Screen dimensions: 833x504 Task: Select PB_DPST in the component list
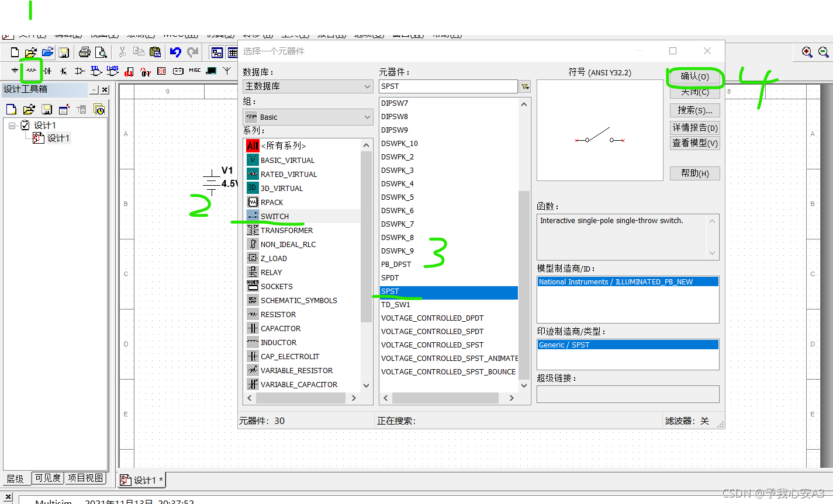448,264
